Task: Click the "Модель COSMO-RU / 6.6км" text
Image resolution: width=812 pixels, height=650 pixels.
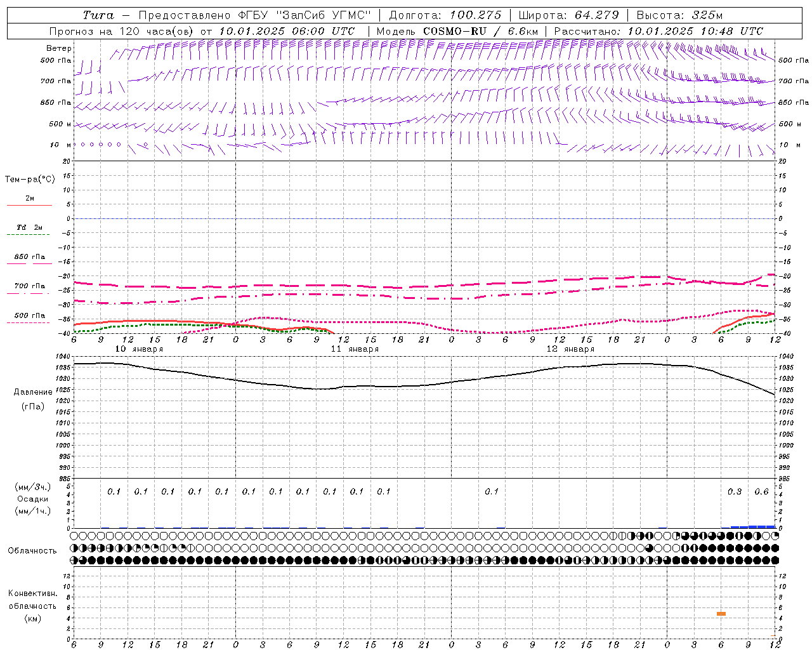Action: pyautogui.click(x=457, y=31)
